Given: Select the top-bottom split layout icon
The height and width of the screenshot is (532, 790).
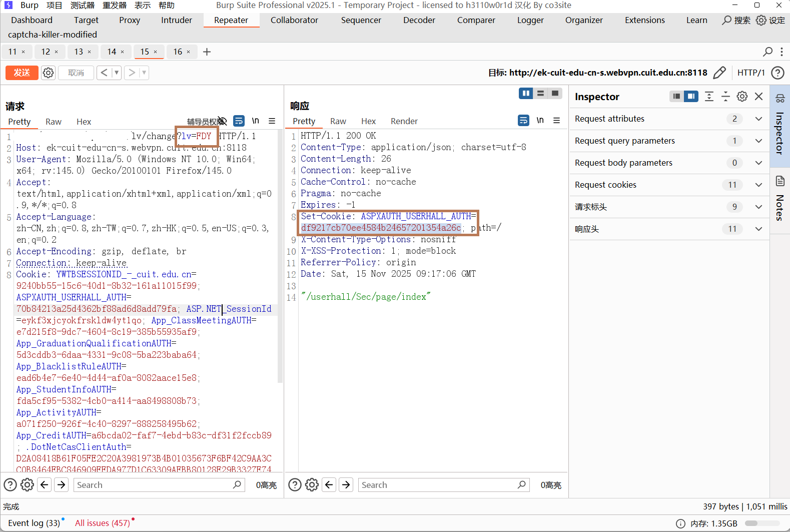Looking at the screenshot, I should coord(540,93).
